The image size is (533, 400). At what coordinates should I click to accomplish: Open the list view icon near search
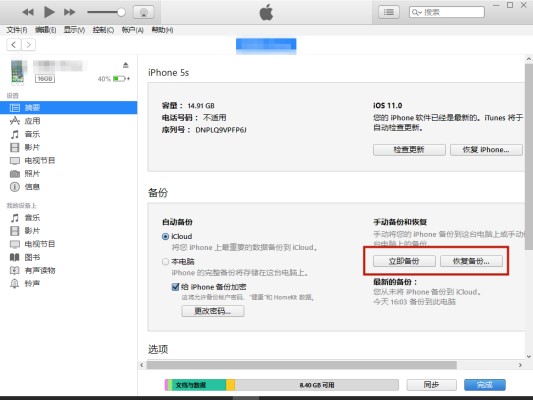pos(389,12)
